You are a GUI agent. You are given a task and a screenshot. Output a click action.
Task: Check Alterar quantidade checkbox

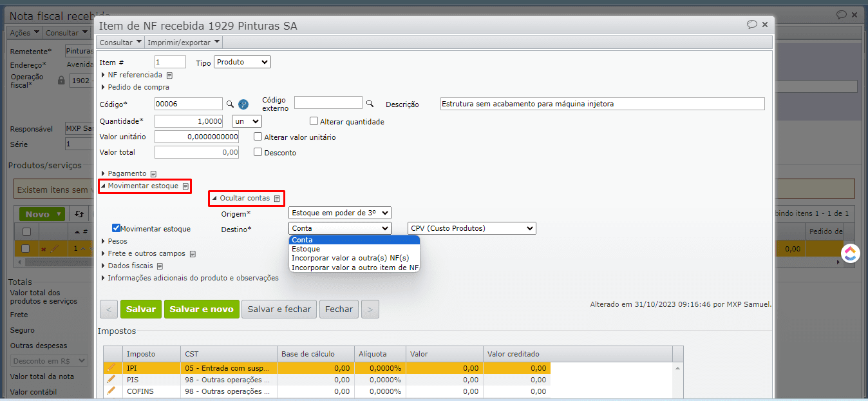[314, 121]
